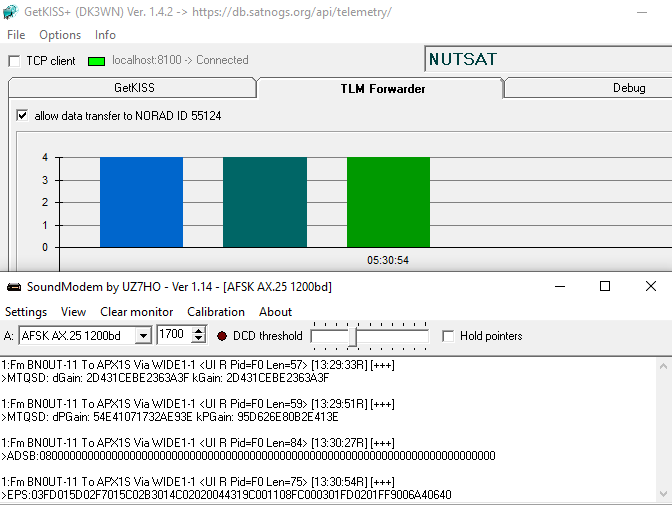Increase the 1700 frequency with up arrow
672x505 pixels.
tap(198, 331)
